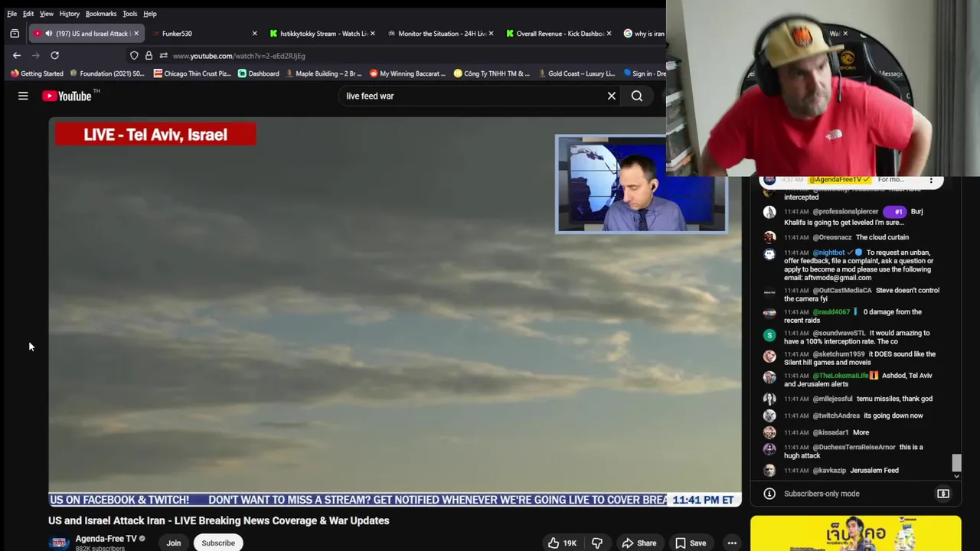Close the Funker530 tab
Viewport: 980px width, 551px height.
click(254, 34)
